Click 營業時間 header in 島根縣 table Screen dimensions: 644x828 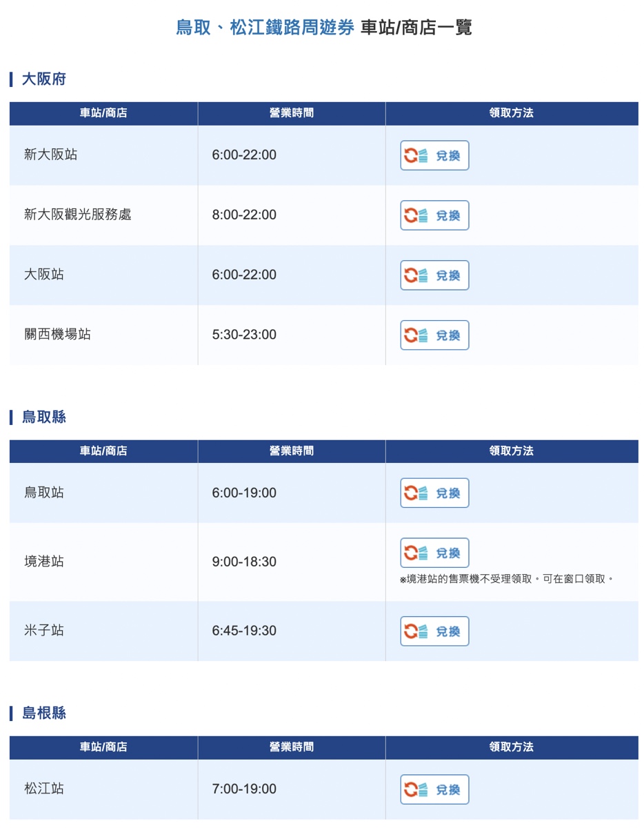click(x=292, y=747)
